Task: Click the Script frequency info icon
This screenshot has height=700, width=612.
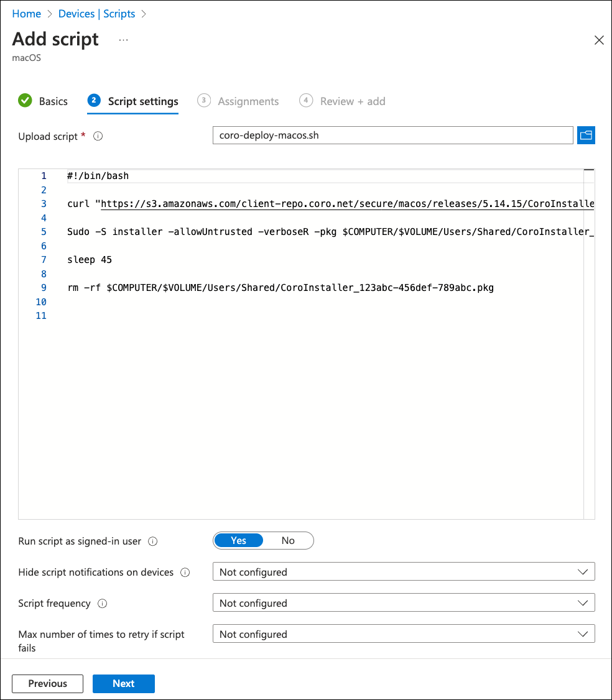Action: click(x=103, y=604)
